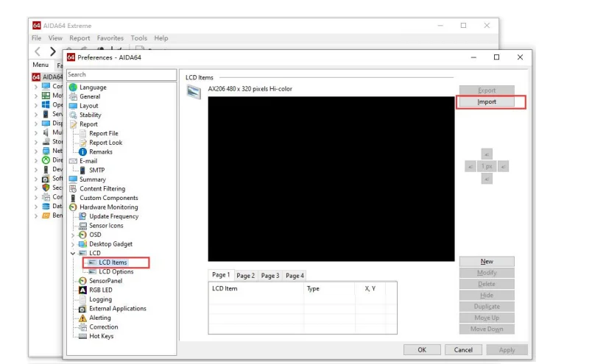592x364 pixels.
Task: Switch to the Page 4 tab
Action: (x=295, y=276)
